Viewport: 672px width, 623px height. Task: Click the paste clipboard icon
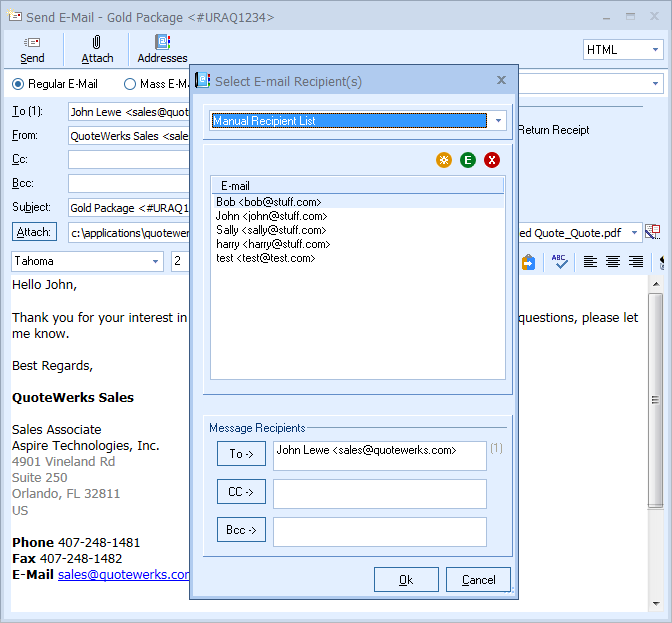pyautogui.click(x=529, y=262)
